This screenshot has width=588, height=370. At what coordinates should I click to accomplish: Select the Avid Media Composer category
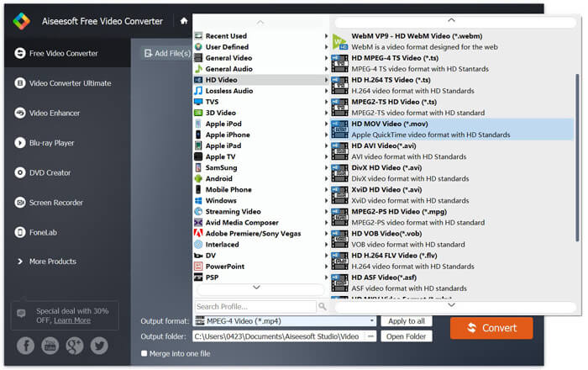pyautogui.click(x=261, y=223)
